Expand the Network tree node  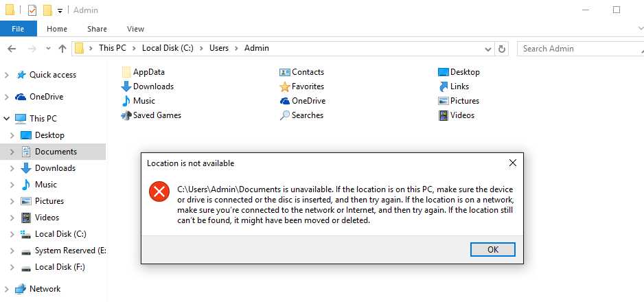tap(7, 289)
